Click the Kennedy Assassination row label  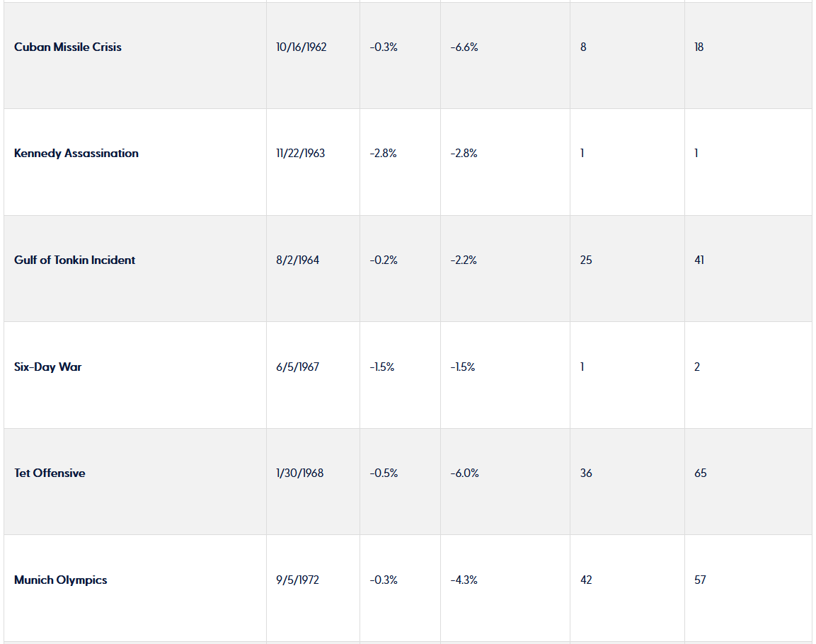click(76, 154)
